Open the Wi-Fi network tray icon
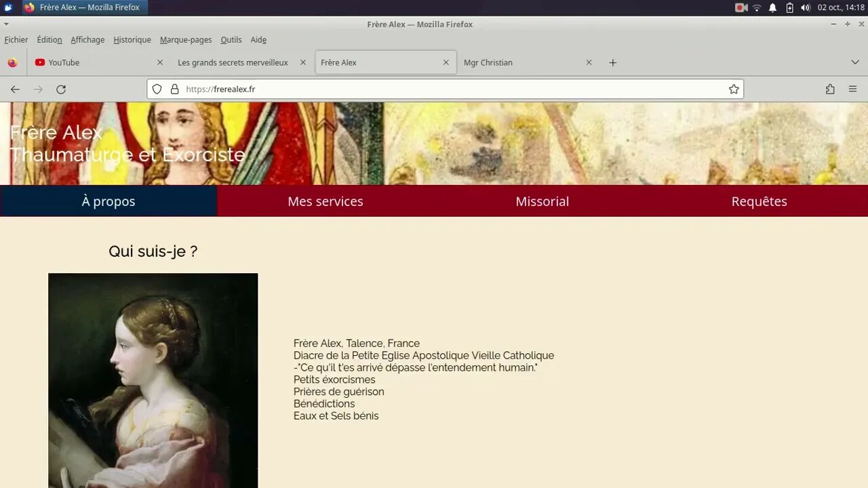 (757, 7)
